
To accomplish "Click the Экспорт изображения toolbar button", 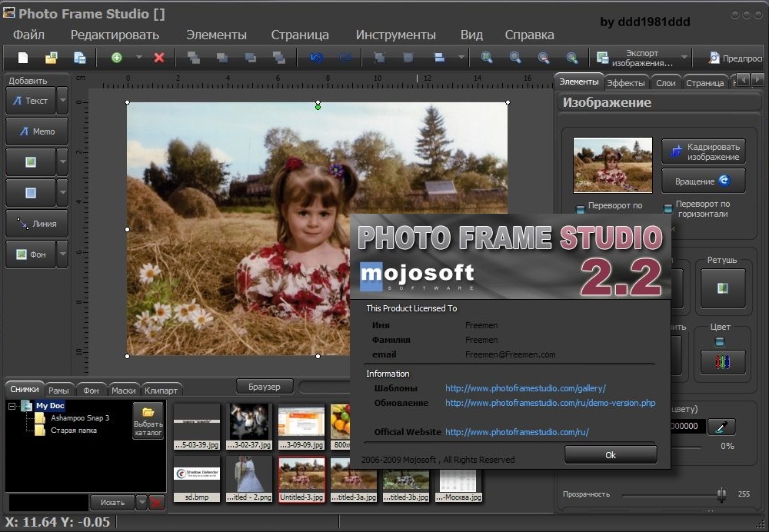I will (x=637, y=58).
